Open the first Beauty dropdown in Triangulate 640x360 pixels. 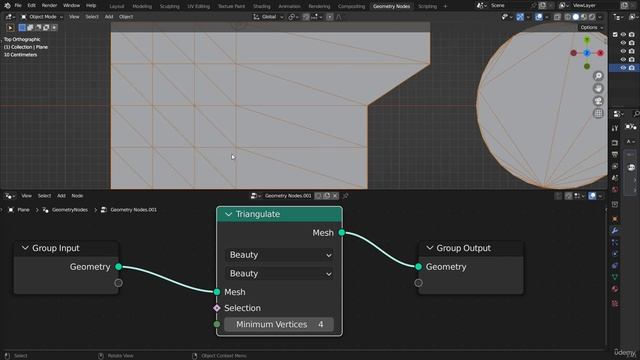[279, 255]
